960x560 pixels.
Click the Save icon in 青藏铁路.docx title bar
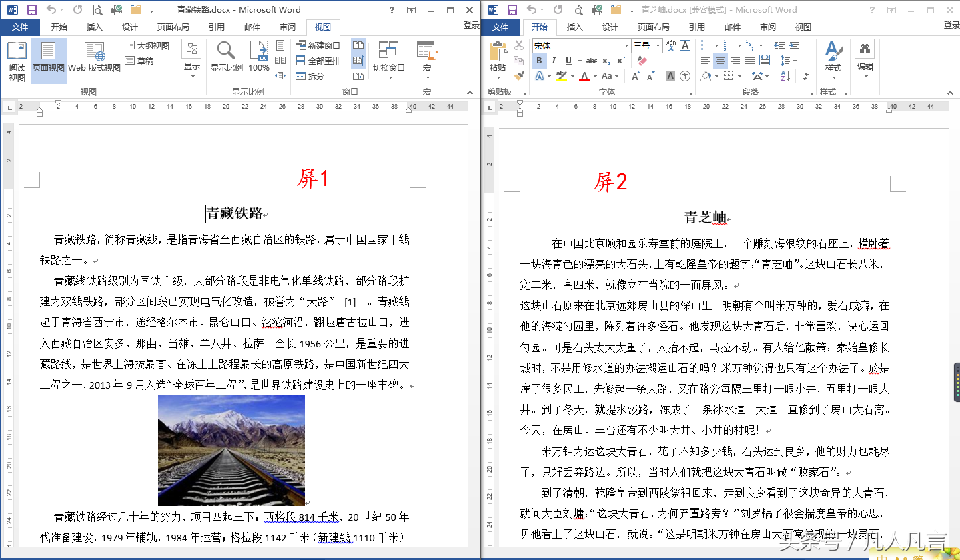click(31, 10)
